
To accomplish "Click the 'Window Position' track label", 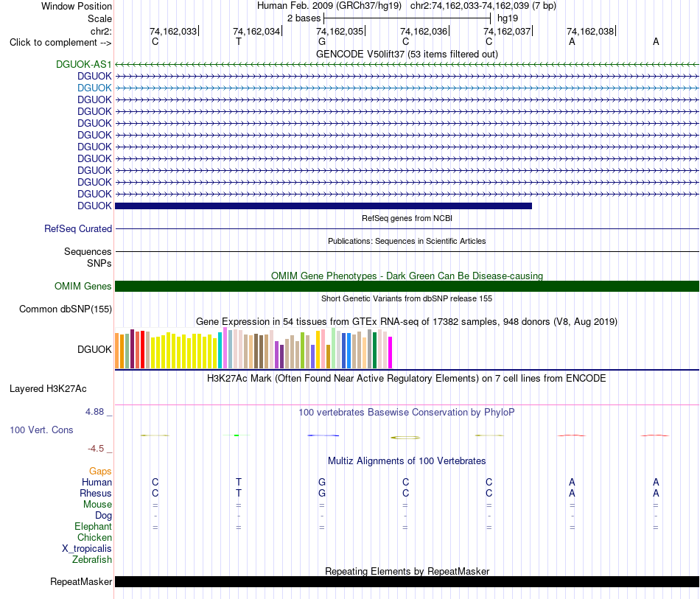I will pos(77,6).
